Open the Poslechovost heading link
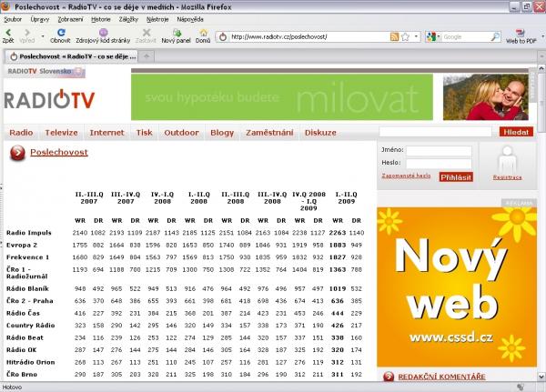The height and width of the screenshot is (392, 546). tap(59, 152)
